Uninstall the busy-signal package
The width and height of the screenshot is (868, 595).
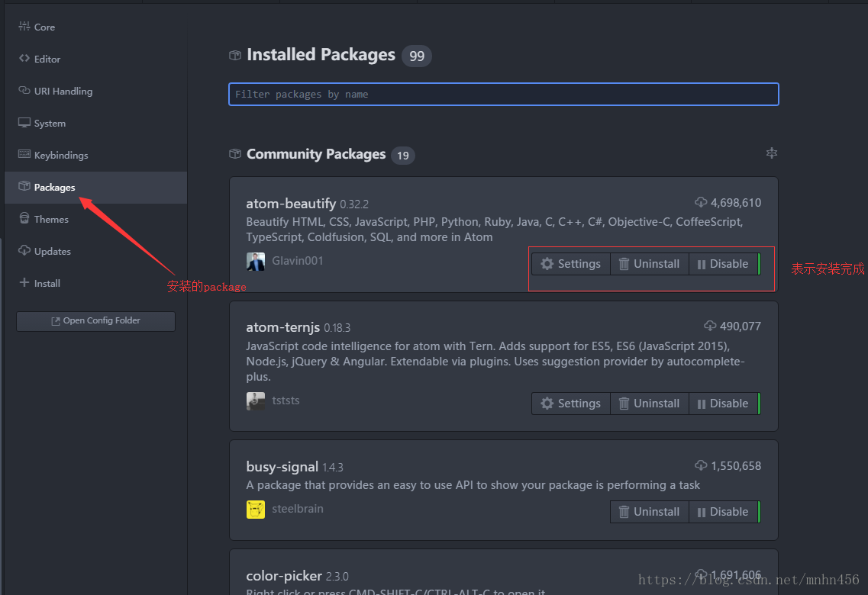(x=650, y=512)
